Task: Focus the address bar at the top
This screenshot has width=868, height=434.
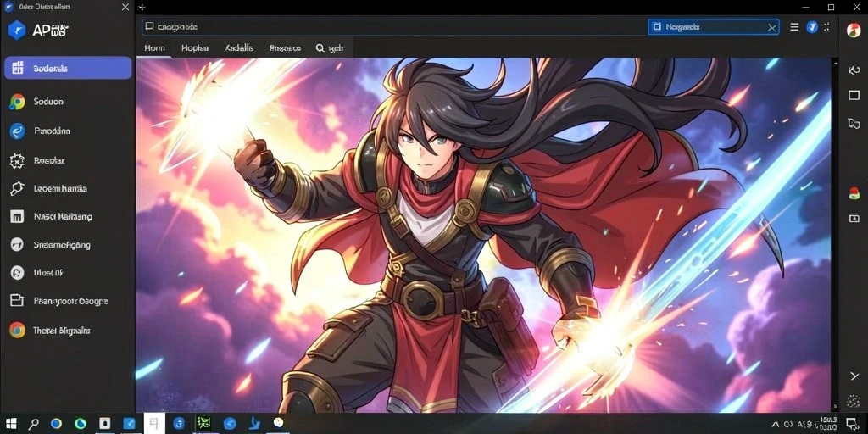Action: (394, 27)
